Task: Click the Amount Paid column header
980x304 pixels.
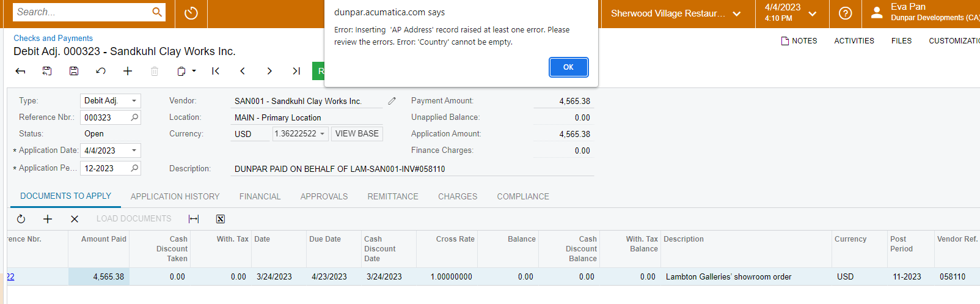Action: 98,249
